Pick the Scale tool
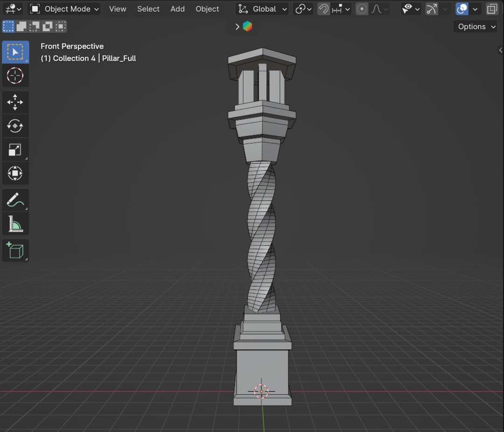 click(x=15, y=150)
